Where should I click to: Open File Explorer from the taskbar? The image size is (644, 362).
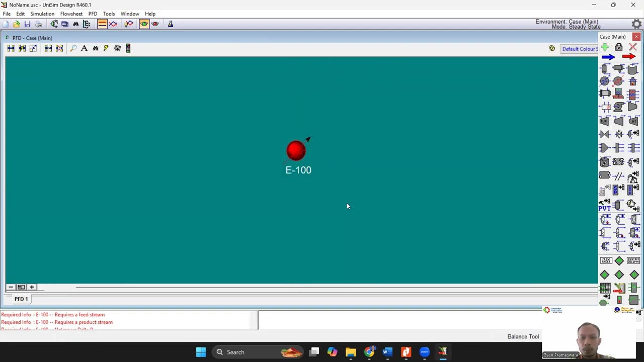pos(351,352)
